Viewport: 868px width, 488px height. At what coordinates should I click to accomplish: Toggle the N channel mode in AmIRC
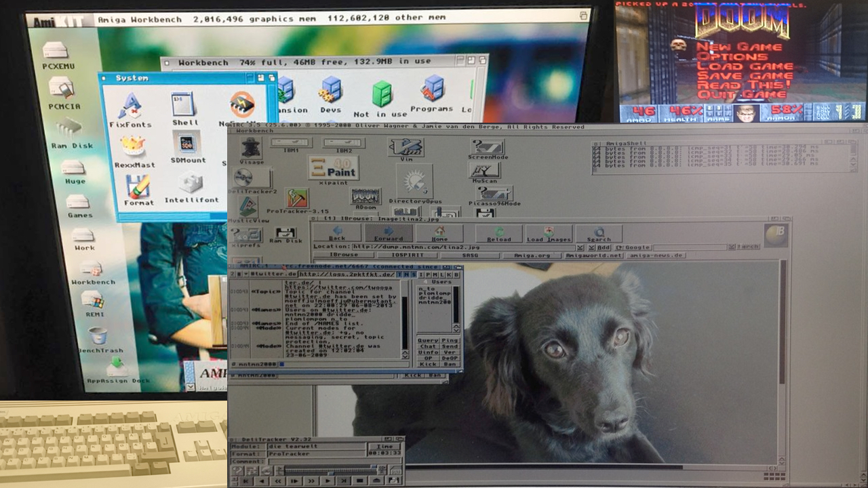406,274
